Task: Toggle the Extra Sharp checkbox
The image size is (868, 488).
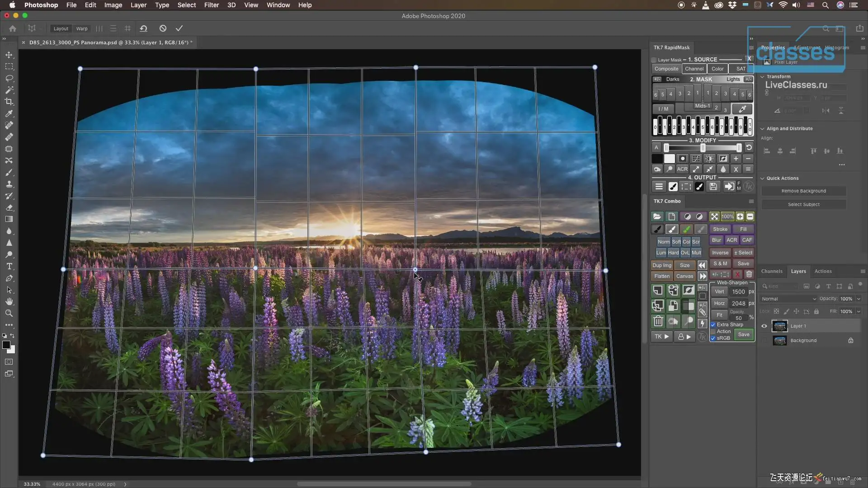Action: [x=713, y=324]
